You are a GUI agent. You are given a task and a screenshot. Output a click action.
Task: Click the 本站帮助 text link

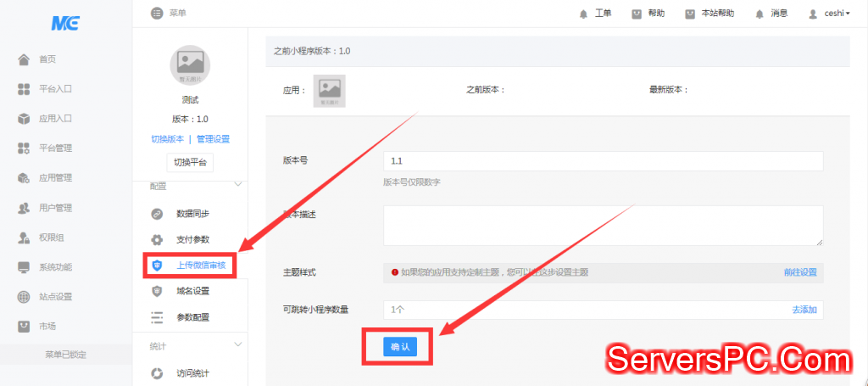coord(718,14)
